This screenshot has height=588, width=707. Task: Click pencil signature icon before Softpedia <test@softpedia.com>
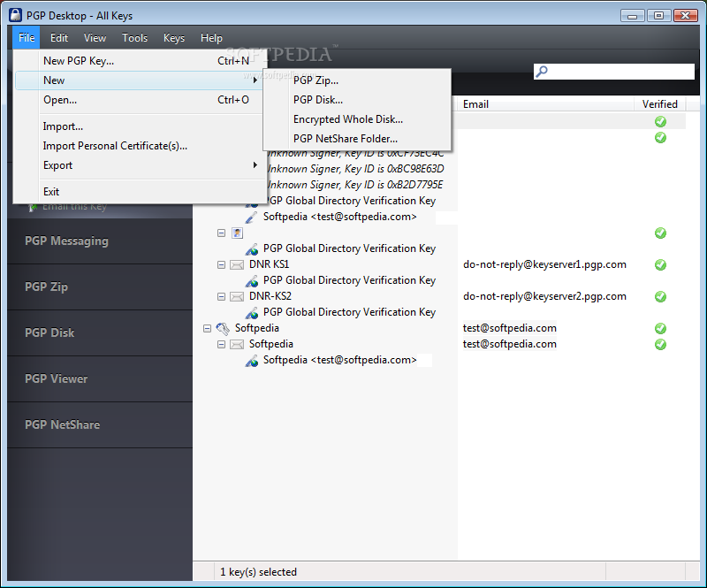[x=251, y=217]
